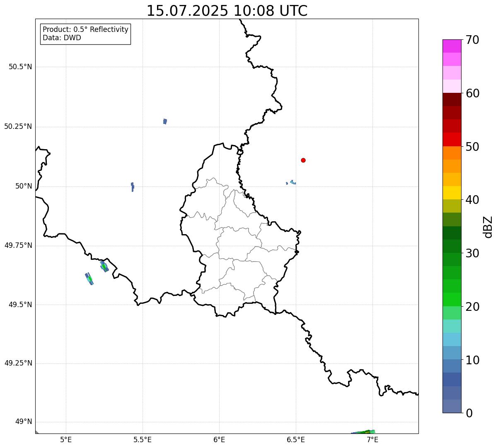Click the 49.75°N latitude label
Viewport: 498px width, 448px height.
(x=18, y=245)
